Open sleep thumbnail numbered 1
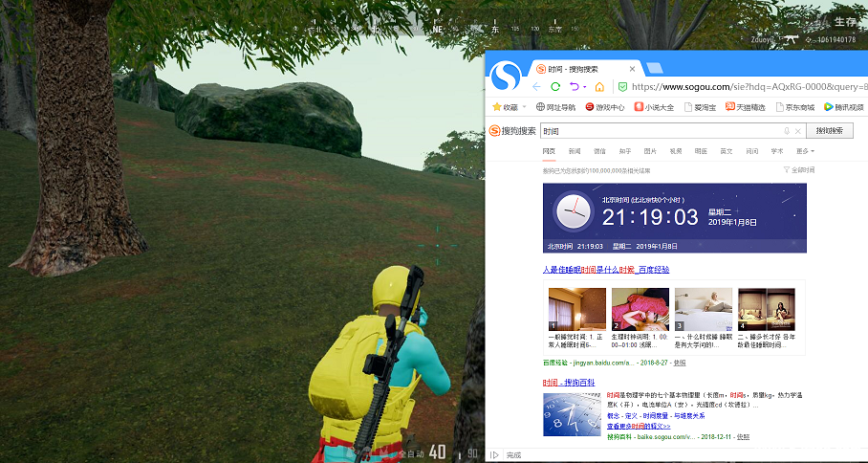Viewport: 868px width, 463px height. point(576,309)
